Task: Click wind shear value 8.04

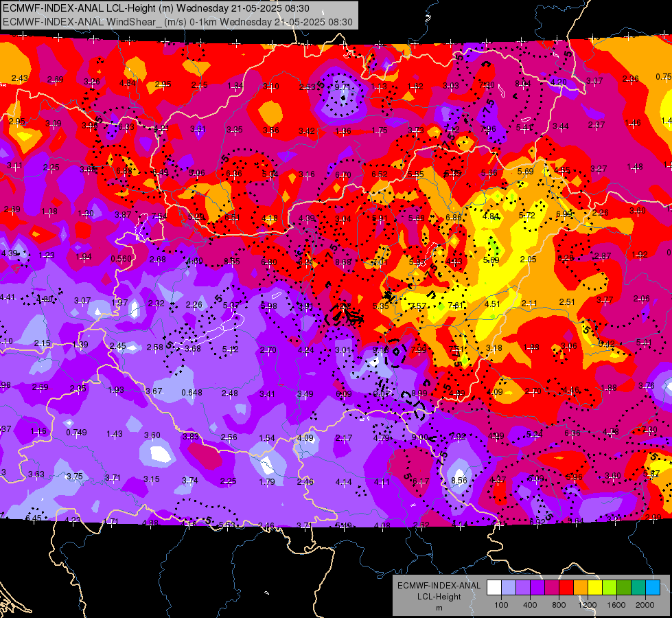Action: point(523,84)
